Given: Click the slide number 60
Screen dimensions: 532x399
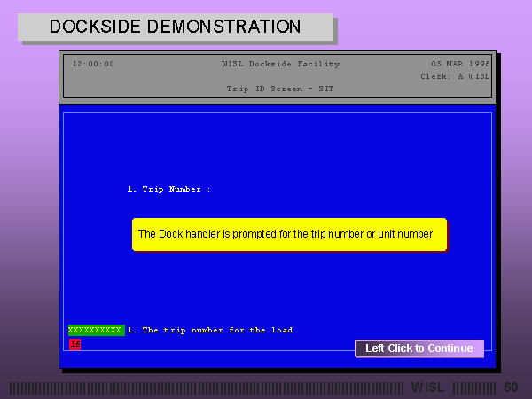Looking at the screenshot, I should pyautogui.click(x=511, y=387).
